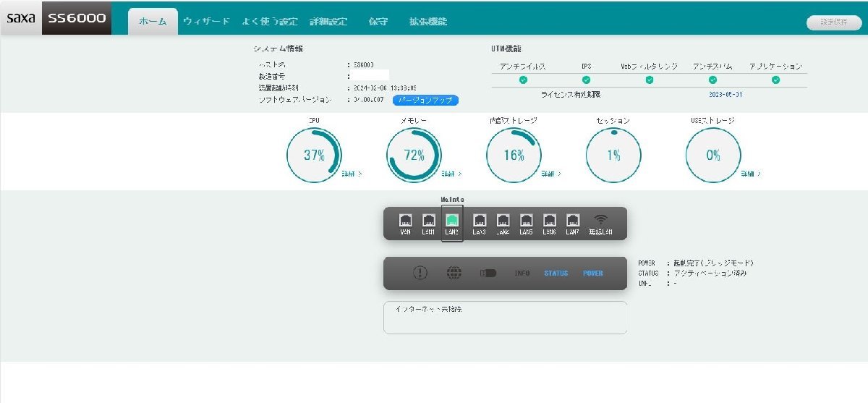Open the よく使う設定 tab

click(x=270, y=22)
